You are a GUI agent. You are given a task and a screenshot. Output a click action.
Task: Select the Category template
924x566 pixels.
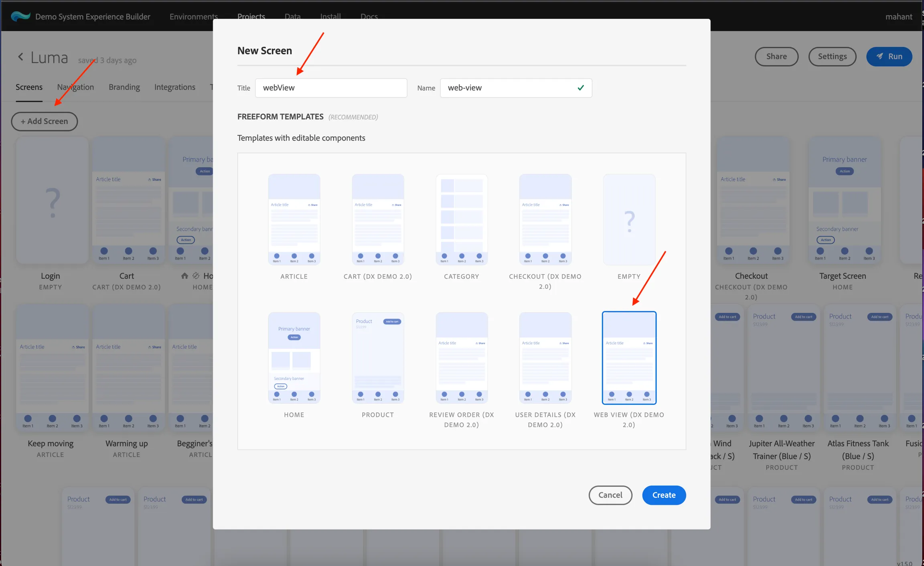(462, 219)
